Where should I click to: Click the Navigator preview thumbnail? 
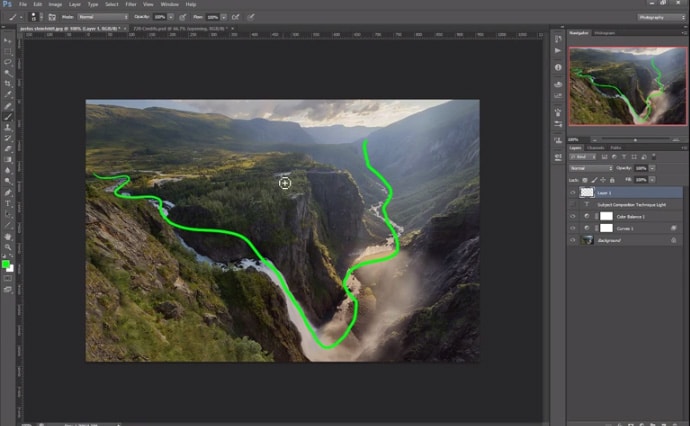tap(624, 84)
